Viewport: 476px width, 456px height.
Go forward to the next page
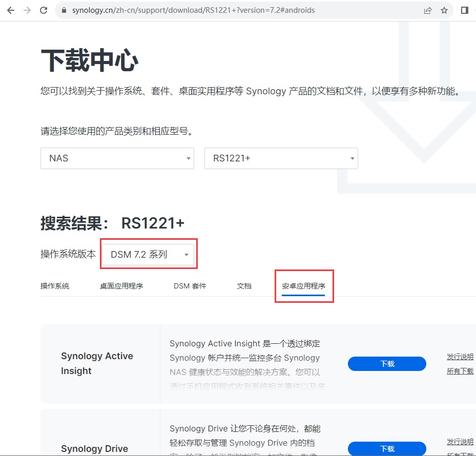pyautogui.click(x=27, y=10)
